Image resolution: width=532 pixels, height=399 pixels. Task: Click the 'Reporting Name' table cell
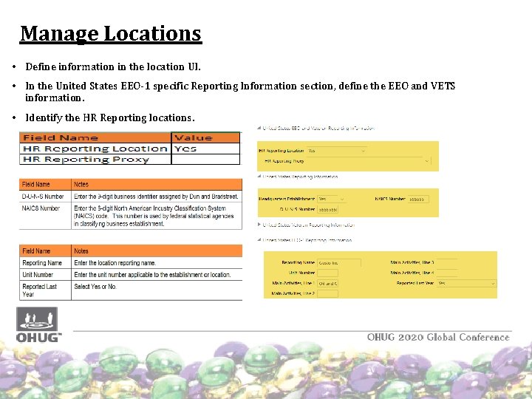(x=45, y=263)
